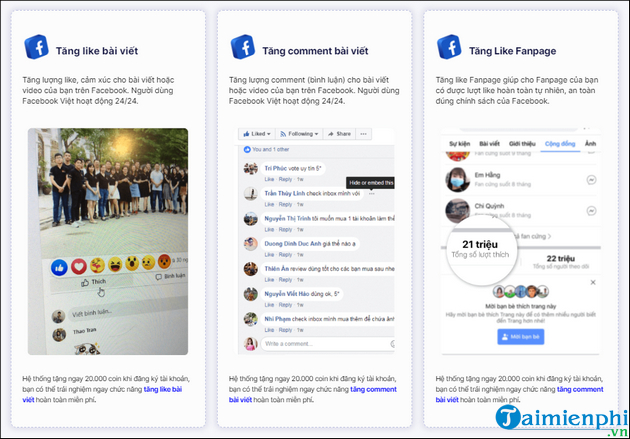Click Thao Tran commenter name in photo
Image resolution: width=630 pixels, height=439 pixels.
(x=84, y=331)
